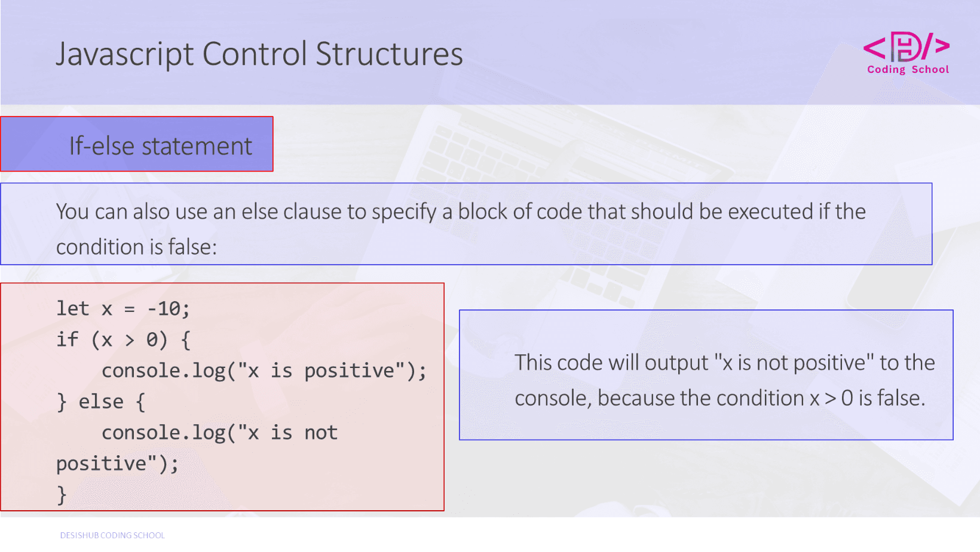Click the "} else {" code line
980x552 pixels.
(100, 402)
